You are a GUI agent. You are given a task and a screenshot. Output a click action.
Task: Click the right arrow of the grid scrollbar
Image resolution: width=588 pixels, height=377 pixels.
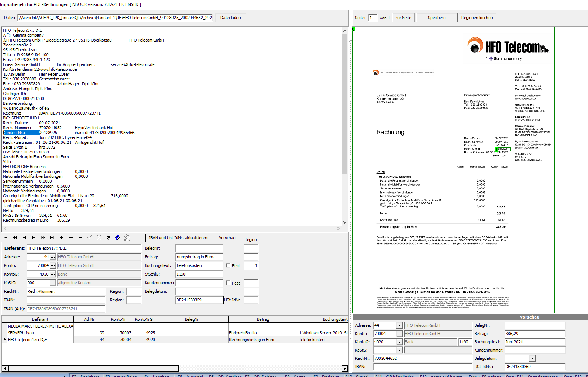click(x=344, y=368)
